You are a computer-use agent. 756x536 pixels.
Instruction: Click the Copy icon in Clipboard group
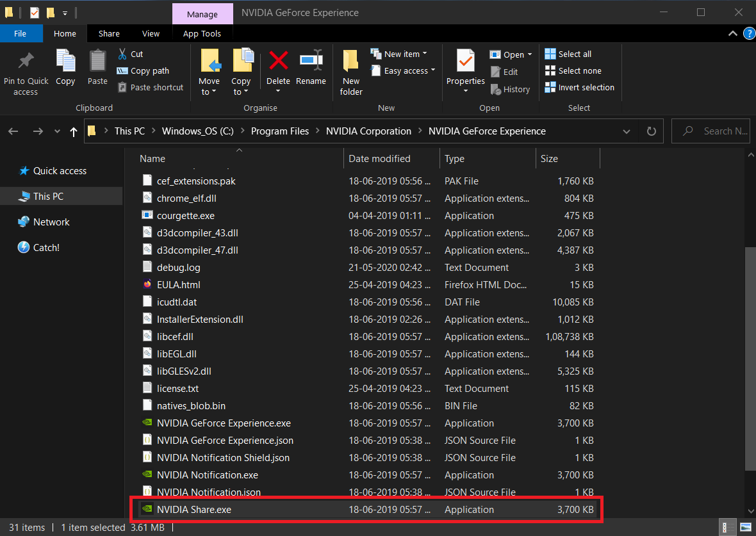(x=65, y=61)
